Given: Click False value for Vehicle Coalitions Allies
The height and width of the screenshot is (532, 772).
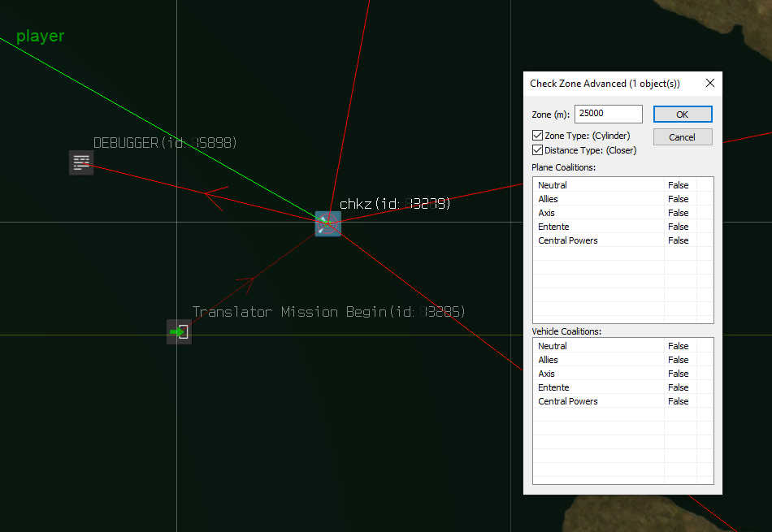Looking at the screenshot, I should [678, 360].
